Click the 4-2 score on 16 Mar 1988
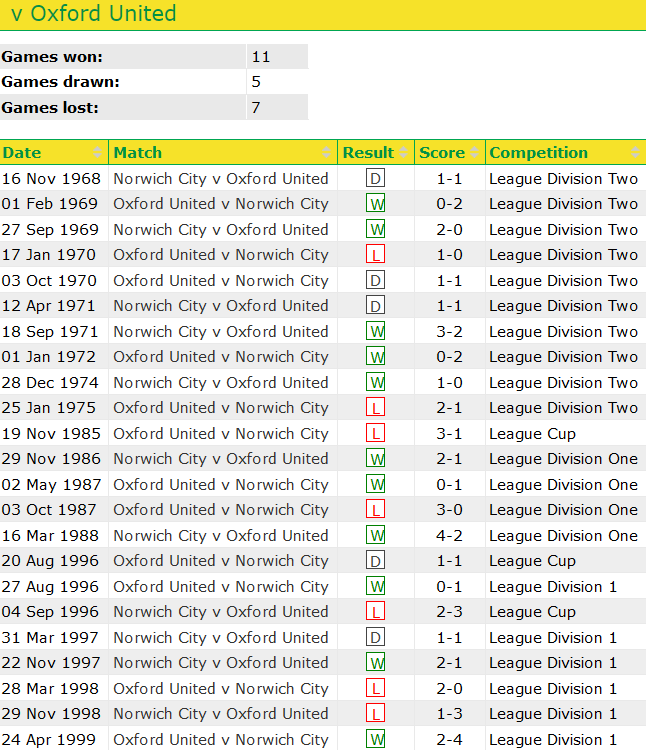This screenshot has height=750, width=646. [449, 536]
